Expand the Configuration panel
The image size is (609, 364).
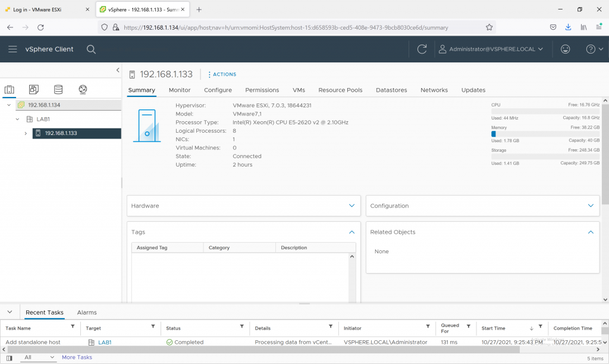(591, 206)
